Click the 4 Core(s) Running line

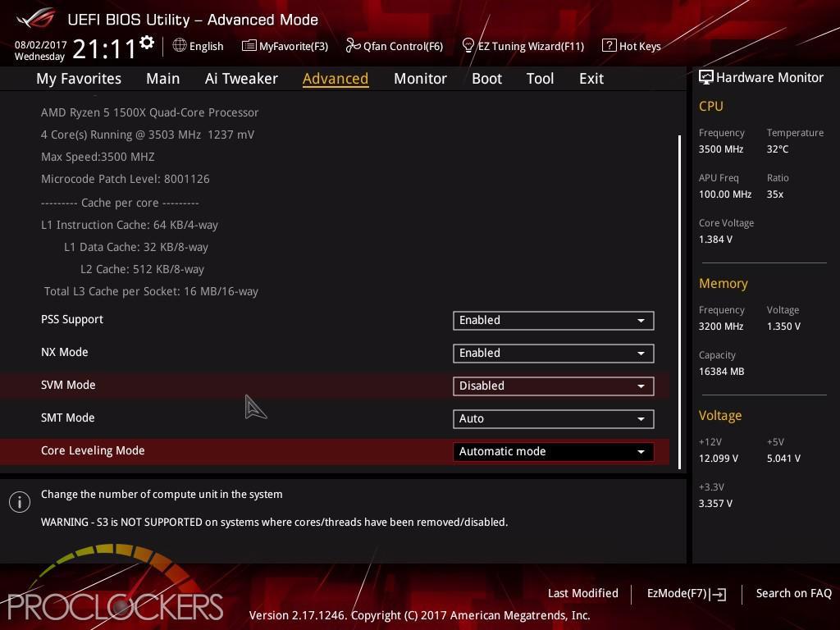[x=148, y=135]
